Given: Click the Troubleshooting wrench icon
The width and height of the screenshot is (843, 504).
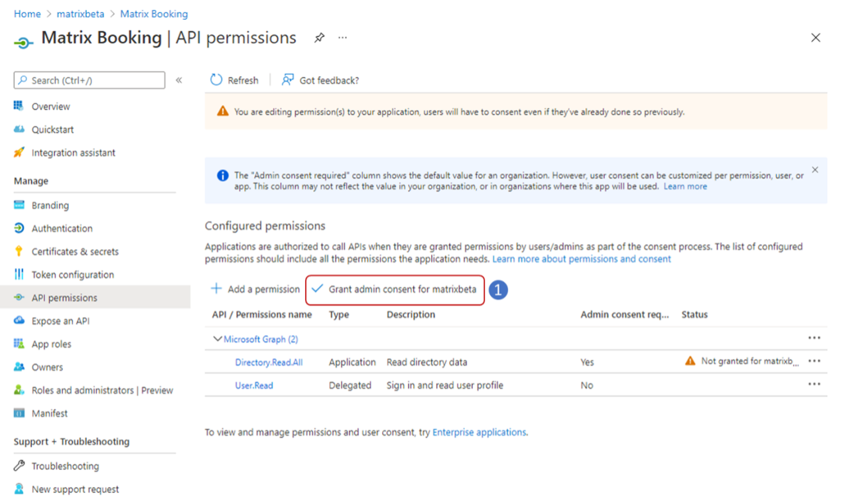Looking at the screenshot, I should coord(19,466).
